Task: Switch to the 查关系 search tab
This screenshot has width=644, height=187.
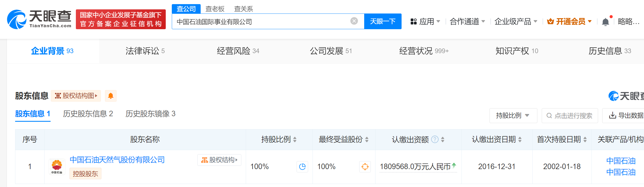Action: point(244,9)
